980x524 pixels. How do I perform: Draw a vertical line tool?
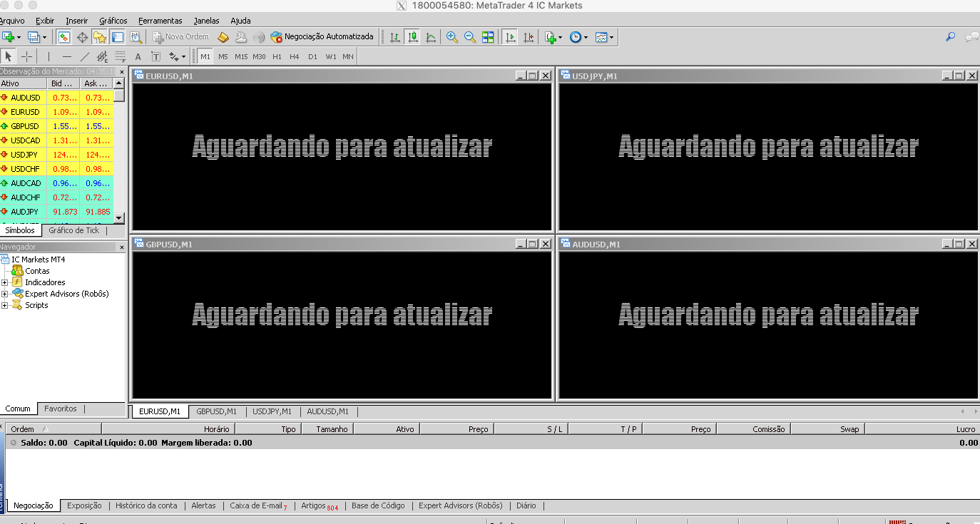coord(49,56)
